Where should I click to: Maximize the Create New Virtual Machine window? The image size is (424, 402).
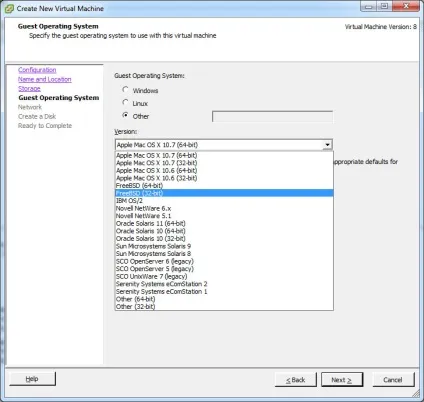(384, 7)
